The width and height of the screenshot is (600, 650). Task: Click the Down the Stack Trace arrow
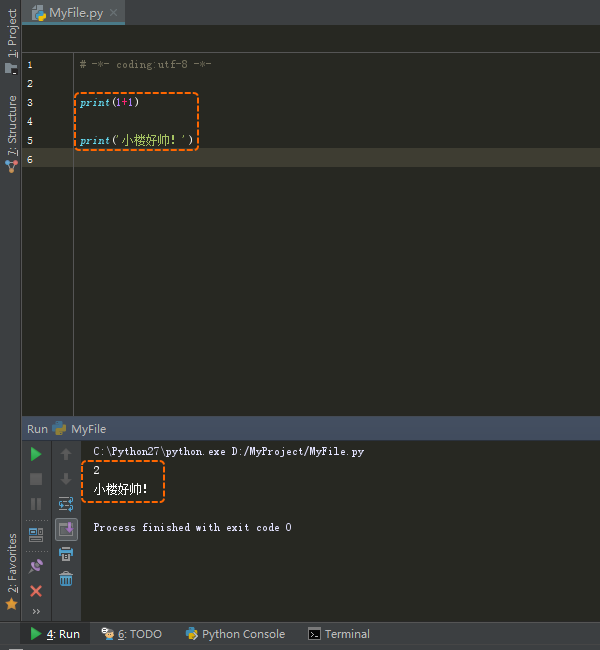(x=66, y=479)
